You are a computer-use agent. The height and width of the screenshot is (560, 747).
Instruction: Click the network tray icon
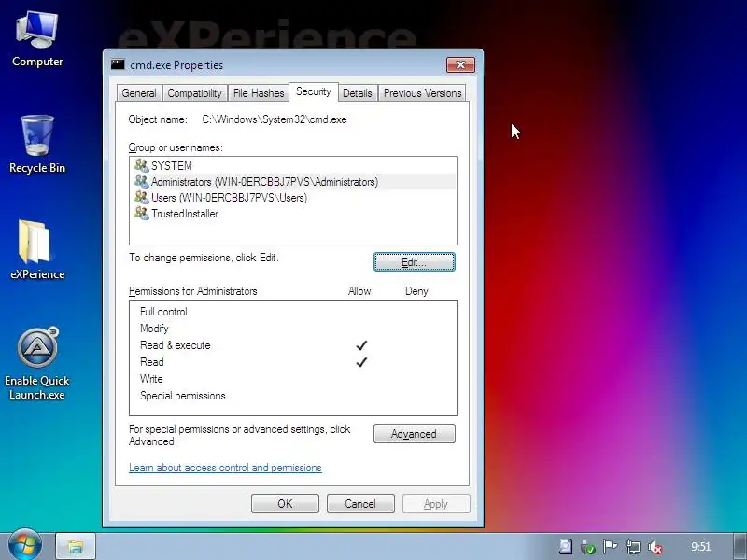tap(633, 547)
